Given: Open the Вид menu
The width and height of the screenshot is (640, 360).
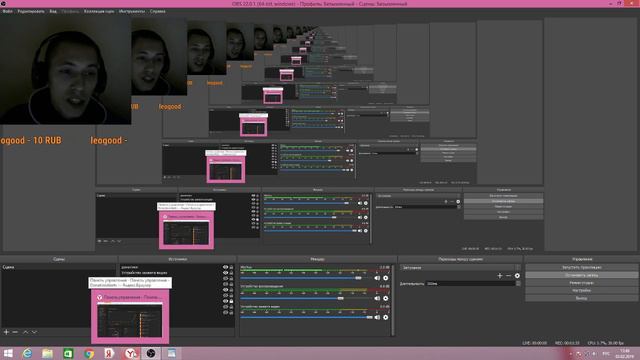Looking at the screenshot, I should click(x=53, y=11).
